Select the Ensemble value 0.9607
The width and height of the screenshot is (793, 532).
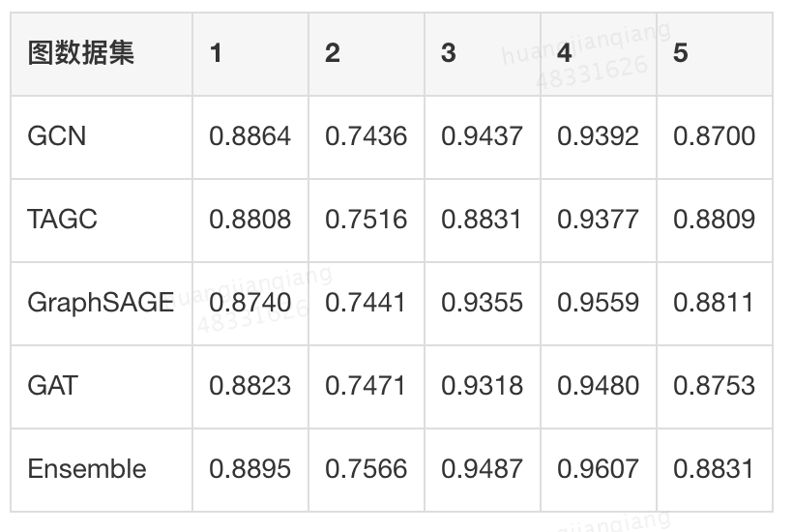pos(598,469)
